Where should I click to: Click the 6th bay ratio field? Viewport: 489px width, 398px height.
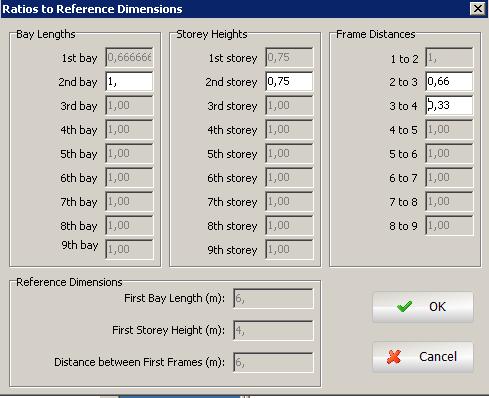(x=129, y=178)
